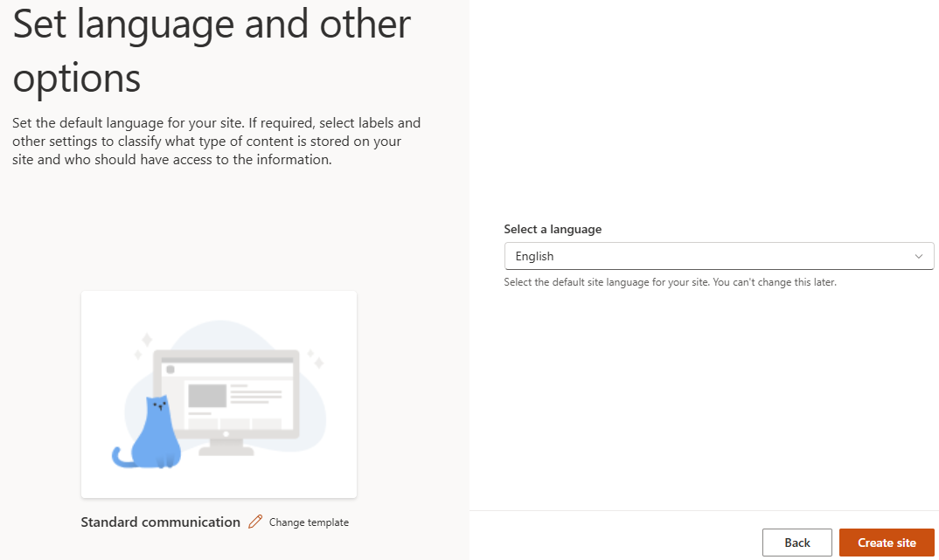Click the description paragraph about default language
The image size is (939, 560).
(x=216, y=142)
